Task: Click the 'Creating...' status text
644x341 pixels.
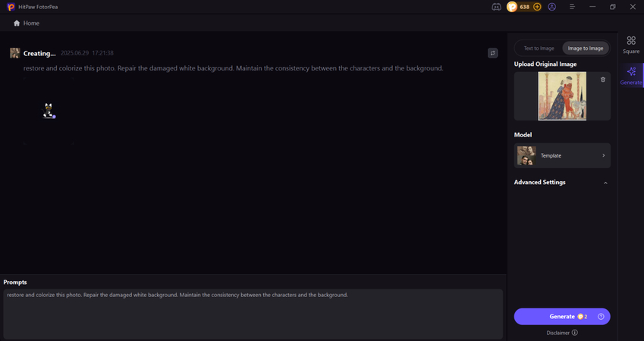Action: [x=39, y=53]
